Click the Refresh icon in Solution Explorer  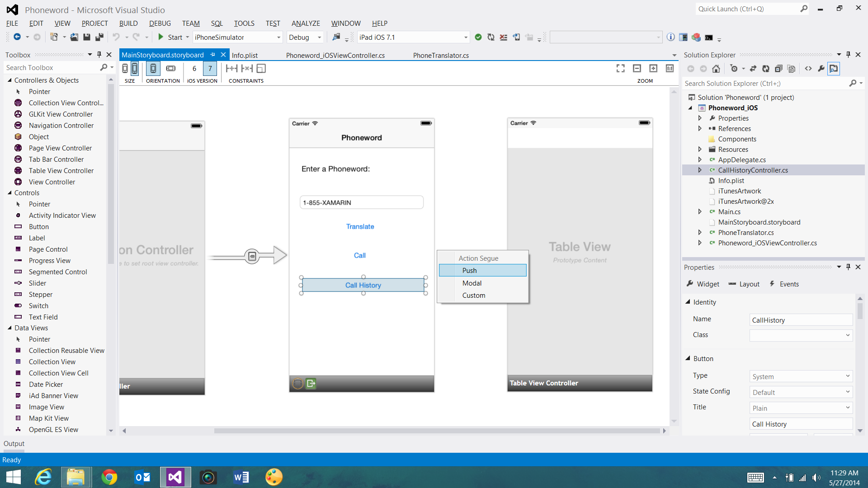765,69
